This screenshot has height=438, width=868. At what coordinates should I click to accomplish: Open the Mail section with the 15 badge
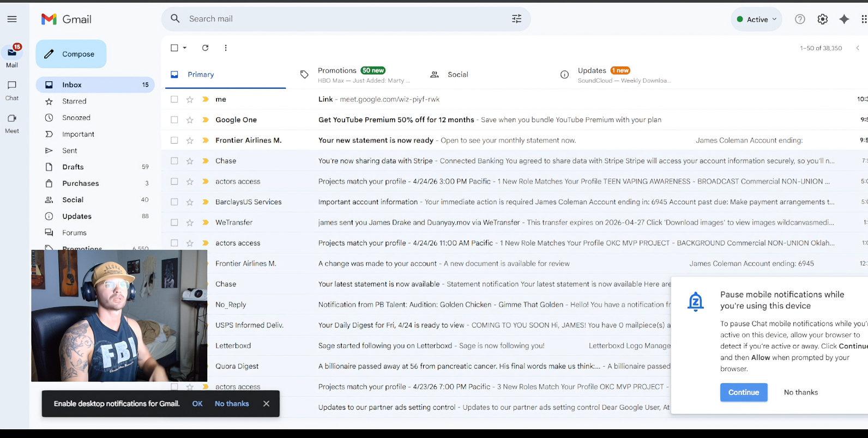tap(12, 56)
